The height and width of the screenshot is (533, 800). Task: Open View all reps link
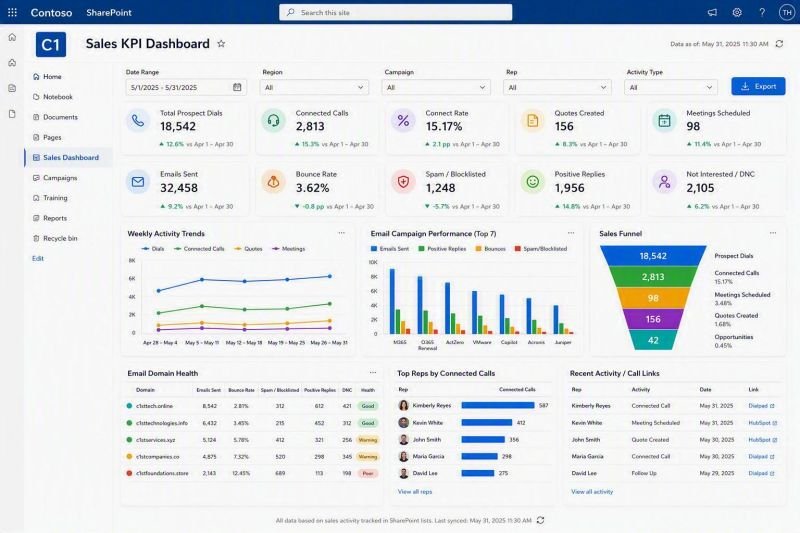tap(415, 492)
